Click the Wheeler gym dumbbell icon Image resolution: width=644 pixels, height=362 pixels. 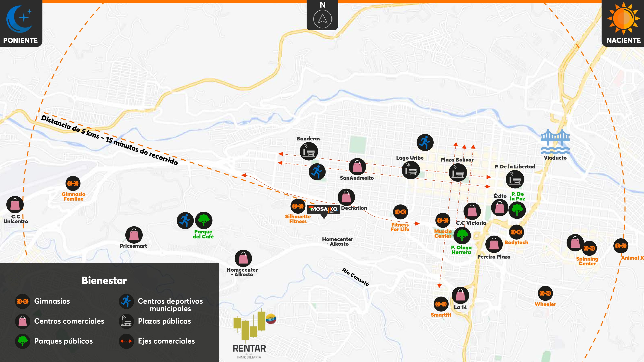pyautogui.click(x=545, y=293)
